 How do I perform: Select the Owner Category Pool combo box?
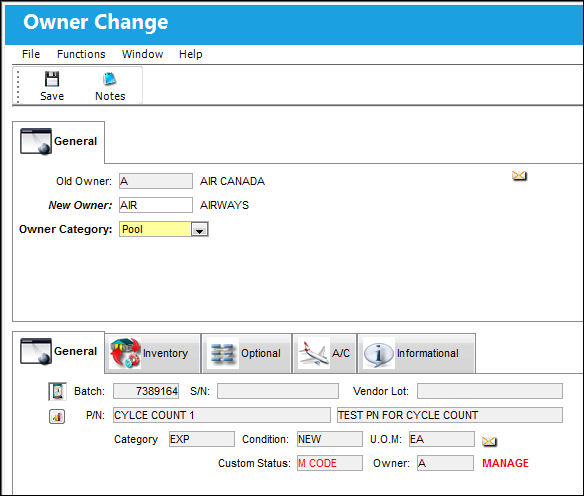tap(163, 229)
